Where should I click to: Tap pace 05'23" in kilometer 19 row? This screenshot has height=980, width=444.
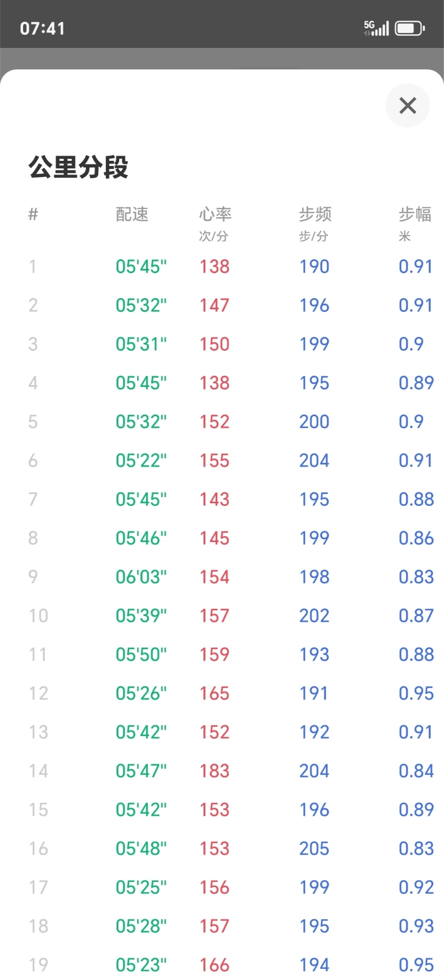[141, 965]
